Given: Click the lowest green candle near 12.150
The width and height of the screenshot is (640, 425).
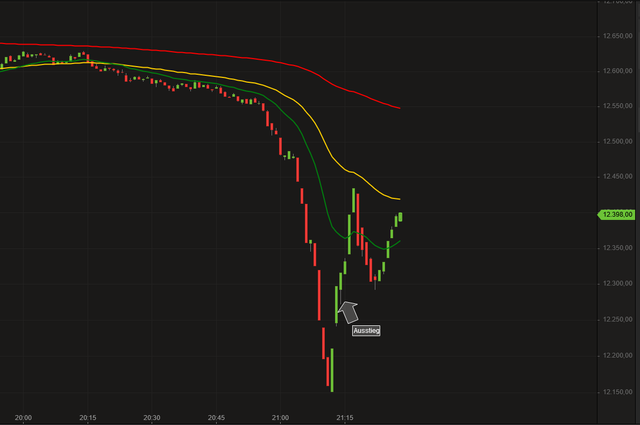Looking at the screenshot, I should (332, 370).
